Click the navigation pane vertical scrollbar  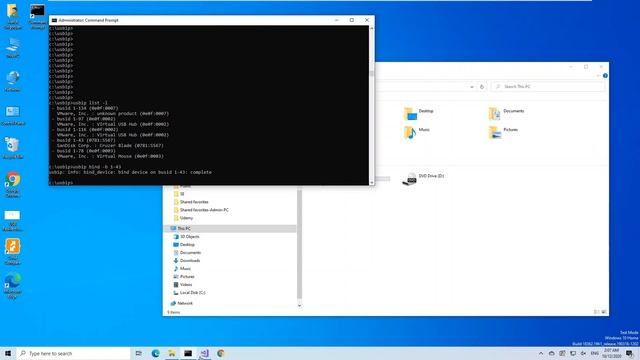tap(299, 244)
